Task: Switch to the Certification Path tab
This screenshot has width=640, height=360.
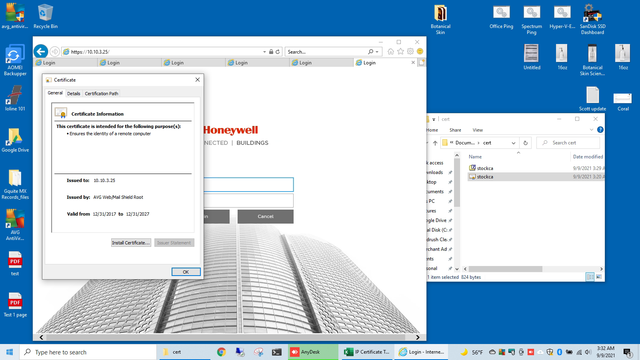Action: (x=101, y=93)
